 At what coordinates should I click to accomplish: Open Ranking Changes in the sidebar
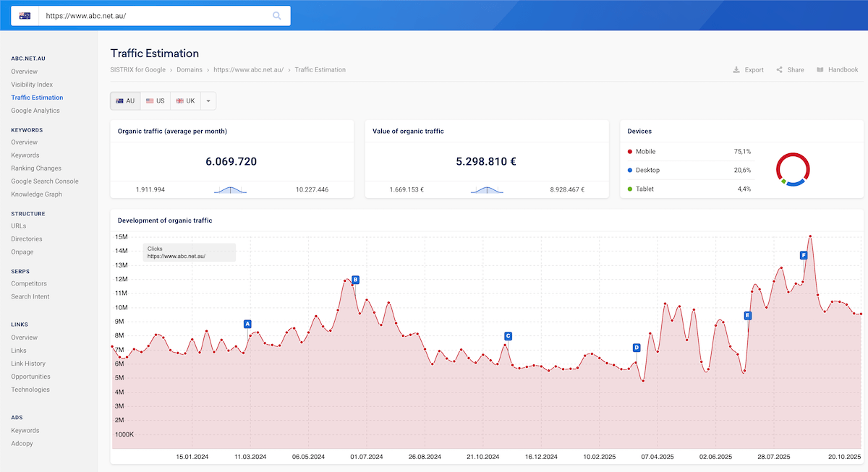tap(36, 168)
